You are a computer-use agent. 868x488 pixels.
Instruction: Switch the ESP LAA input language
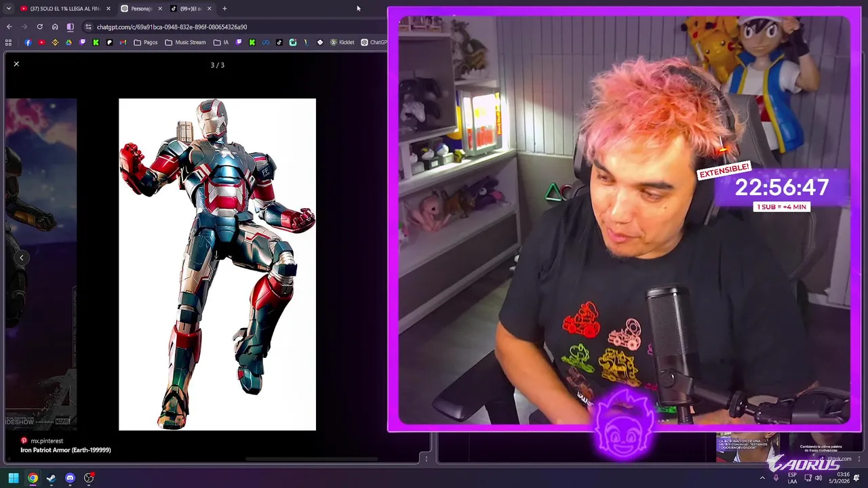click(792, 478)
